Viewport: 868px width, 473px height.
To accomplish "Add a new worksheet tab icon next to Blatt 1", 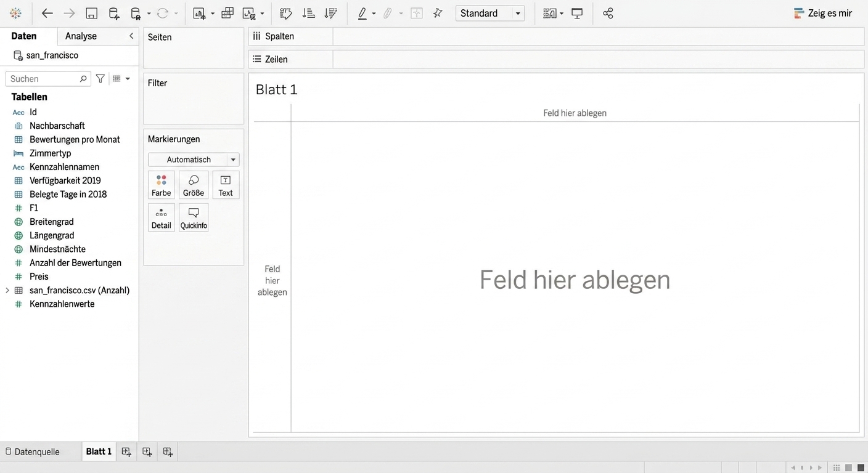I will [126, 451].
